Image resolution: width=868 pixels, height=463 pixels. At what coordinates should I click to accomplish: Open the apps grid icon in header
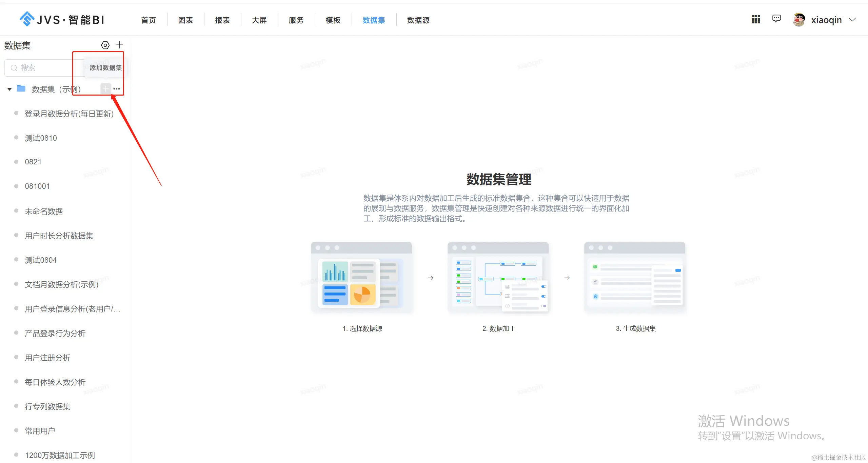coord(756,20)
